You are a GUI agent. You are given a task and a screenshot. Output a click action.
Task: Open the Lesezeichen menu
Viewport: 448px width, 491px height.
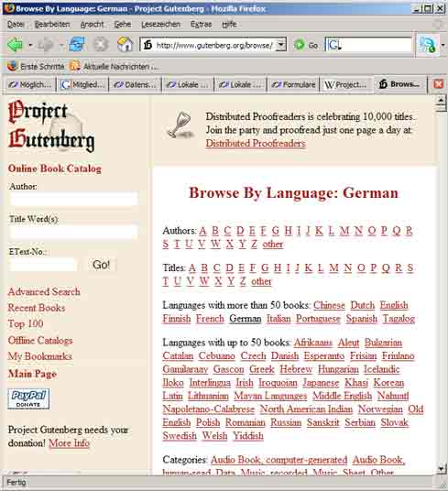click(160, 25)
